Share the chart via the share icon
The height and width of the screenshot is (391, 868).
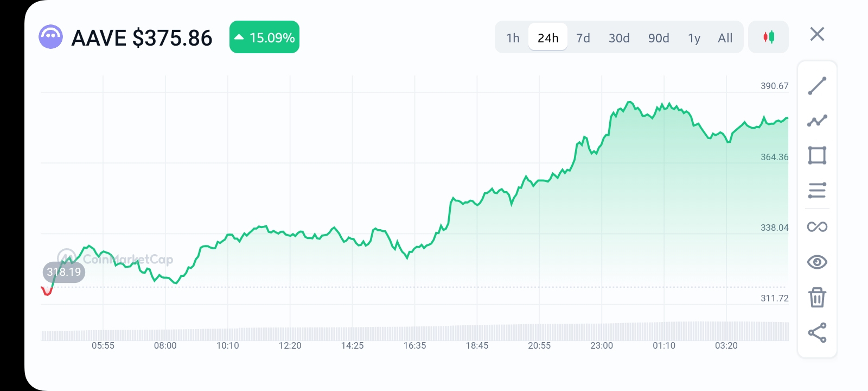(x=817, y=333)
